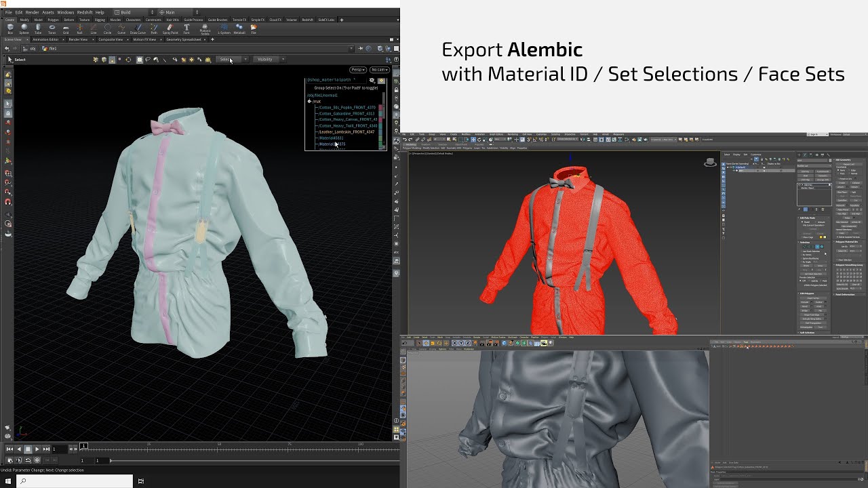The image size is (868, 488).
Task: Switch to the Geometry Spreadsheet pane tab
Action: click(184, 39)
